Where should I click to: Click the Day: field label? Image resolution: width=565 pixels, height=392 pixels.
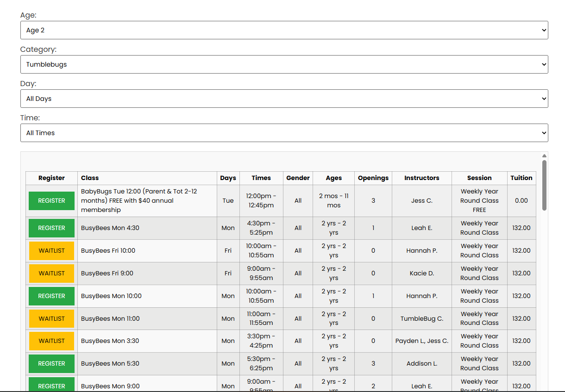28,84
